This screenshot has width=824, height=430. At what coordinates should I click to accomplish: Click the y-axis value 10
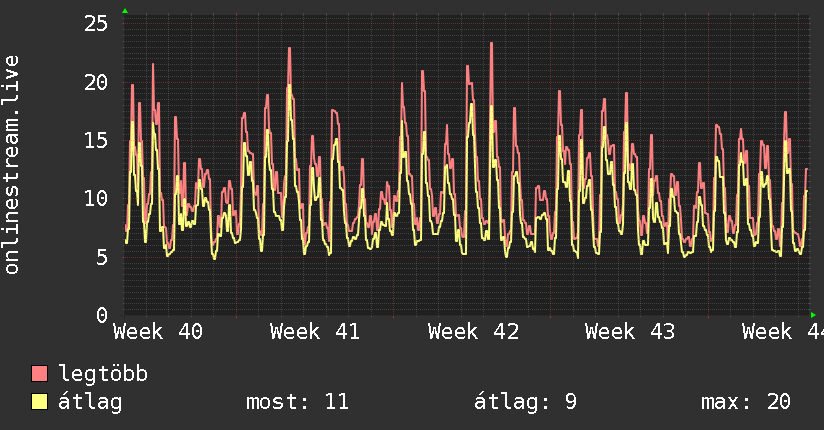[x=96, y=199]
